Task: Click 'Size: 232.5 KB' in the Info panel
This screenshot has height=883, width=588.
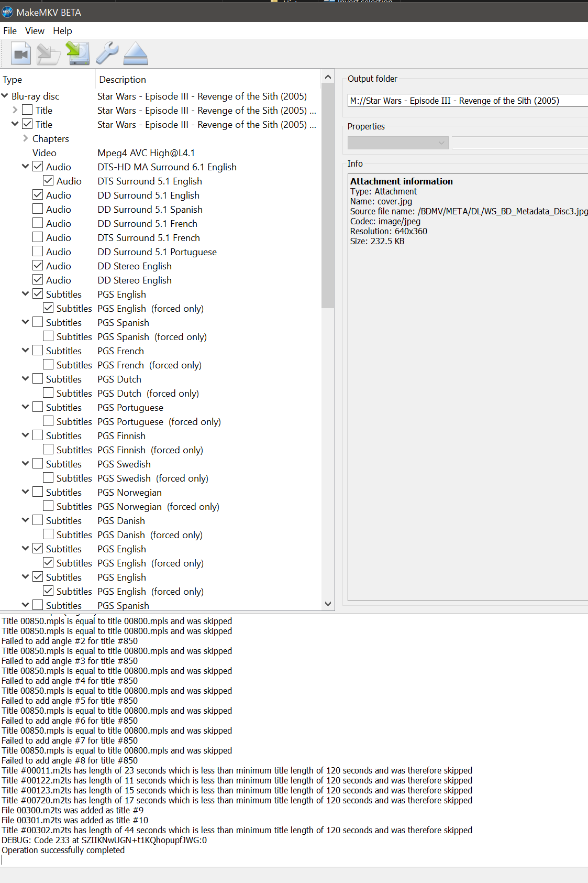Action: click(x=377, y=241)
